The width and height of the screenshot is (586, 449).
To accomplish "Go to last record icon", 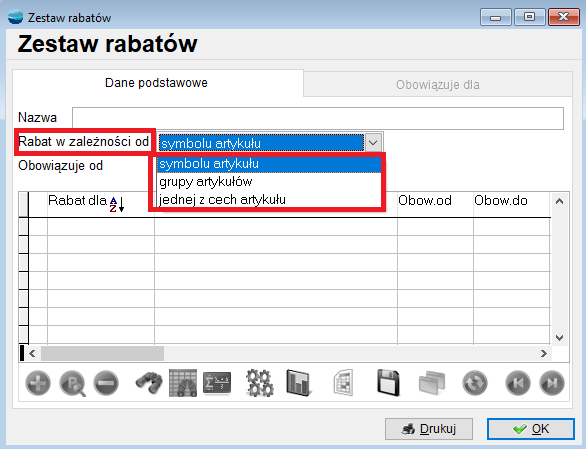I will click(552, 383).
